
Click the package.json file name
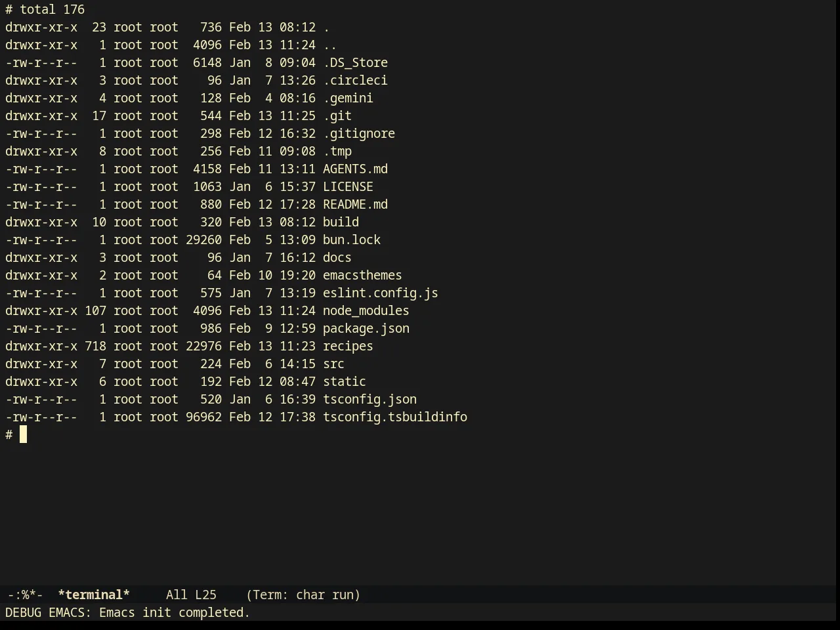pos(366,328)
